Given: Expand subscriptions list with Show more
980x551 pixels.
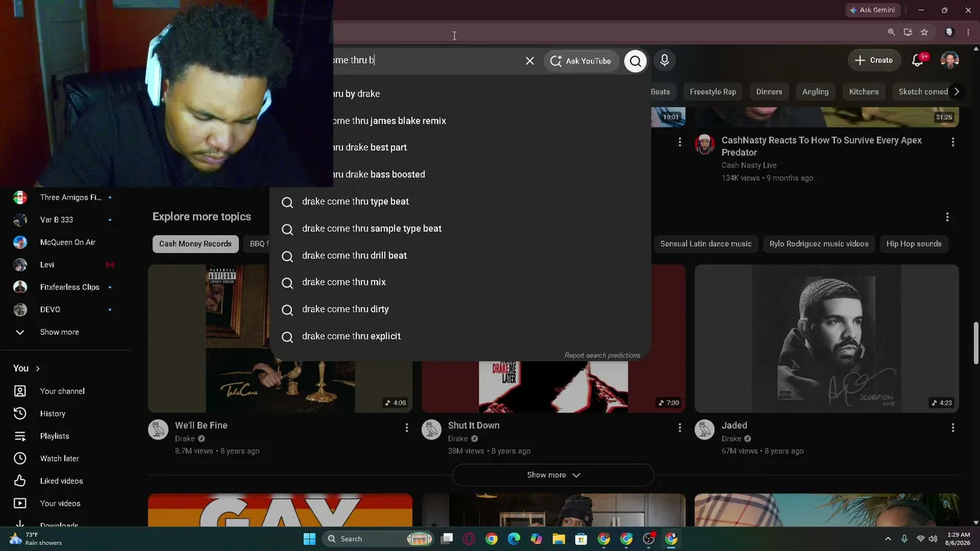Looking at the screenshot, I should (65, 332).
